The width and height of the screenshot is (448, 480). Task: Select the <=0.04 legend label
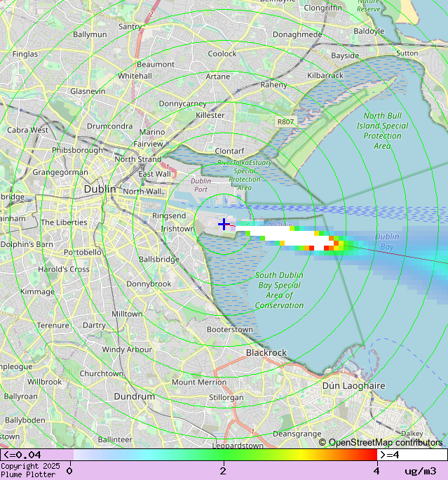(x=22, y=455)
